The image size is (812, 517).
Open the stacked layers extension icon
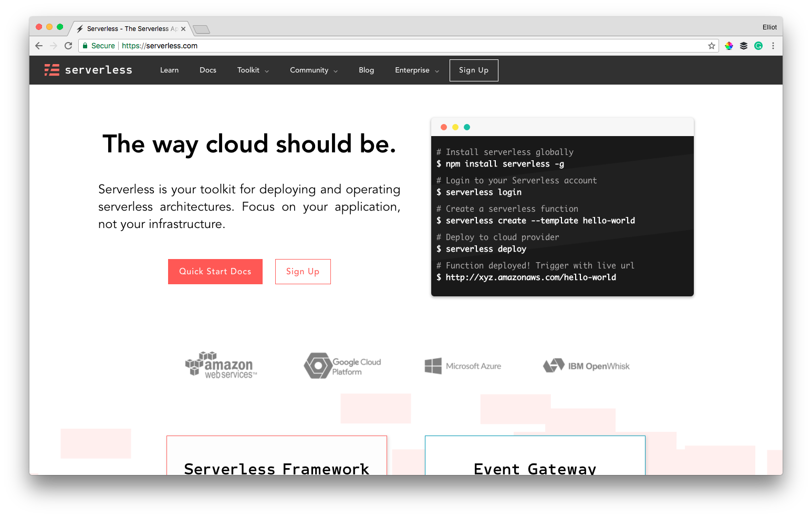pos(744,46)
